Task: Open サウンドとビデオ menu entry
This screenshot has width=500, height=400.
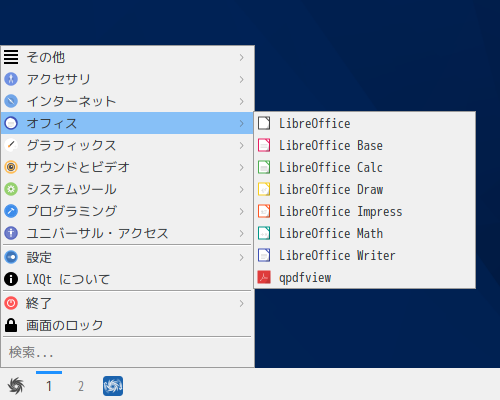Action: coord(127,167)
